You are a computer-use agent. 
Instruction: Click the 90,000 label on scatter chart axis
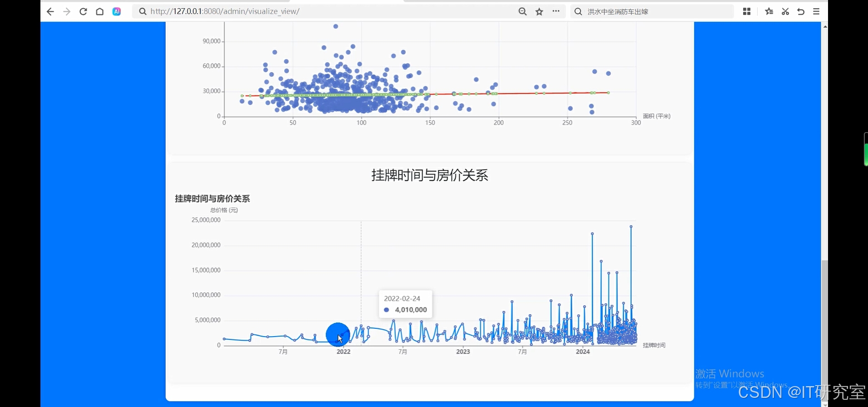click(x=212, y=41)
